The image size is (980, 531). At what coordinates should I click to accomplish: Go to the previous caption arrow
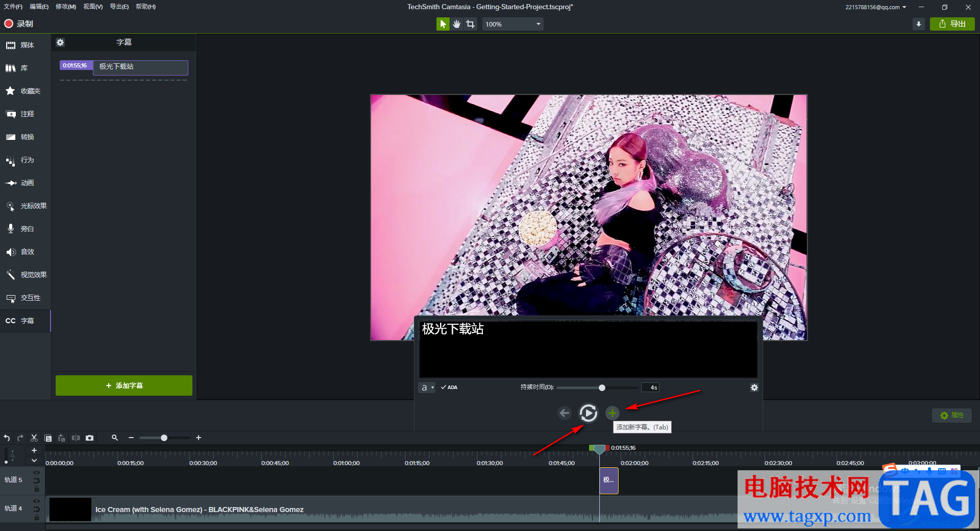pos(565,413)
